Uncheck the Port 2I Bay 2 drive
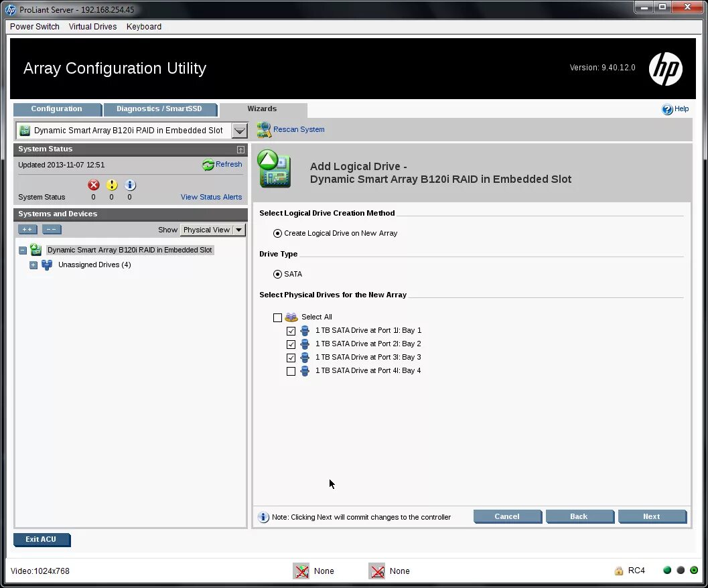Viewport: 708px width, 588px height. click(x=291, y=344)
